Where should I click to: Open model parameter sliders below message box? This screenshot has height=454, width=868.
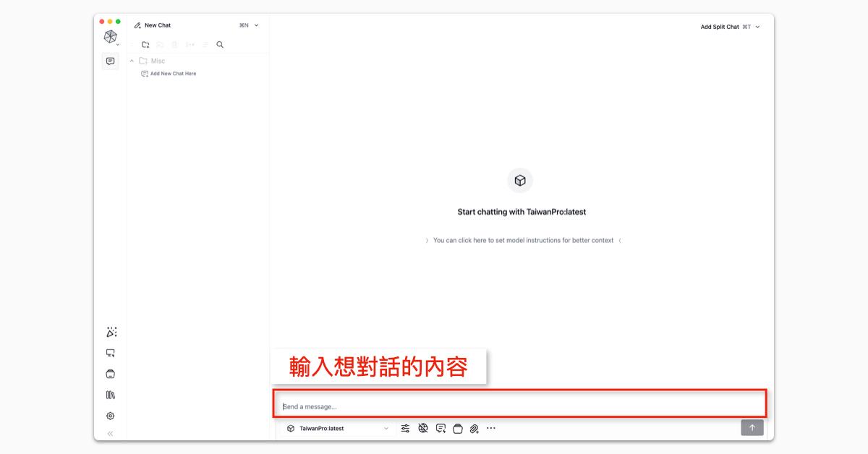[405, 429]
